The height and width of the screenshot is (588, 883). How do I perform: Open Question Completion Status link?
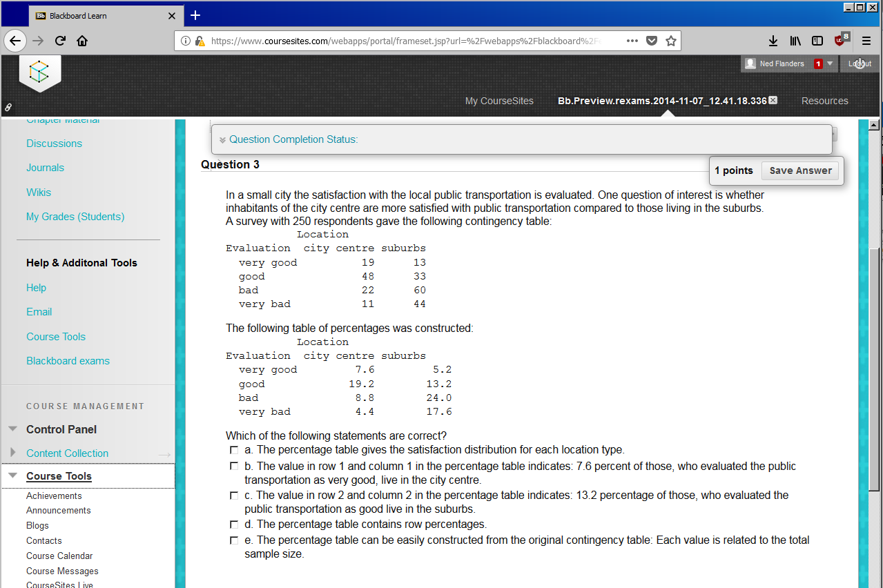pyautogui.click(x=293, y=139)
